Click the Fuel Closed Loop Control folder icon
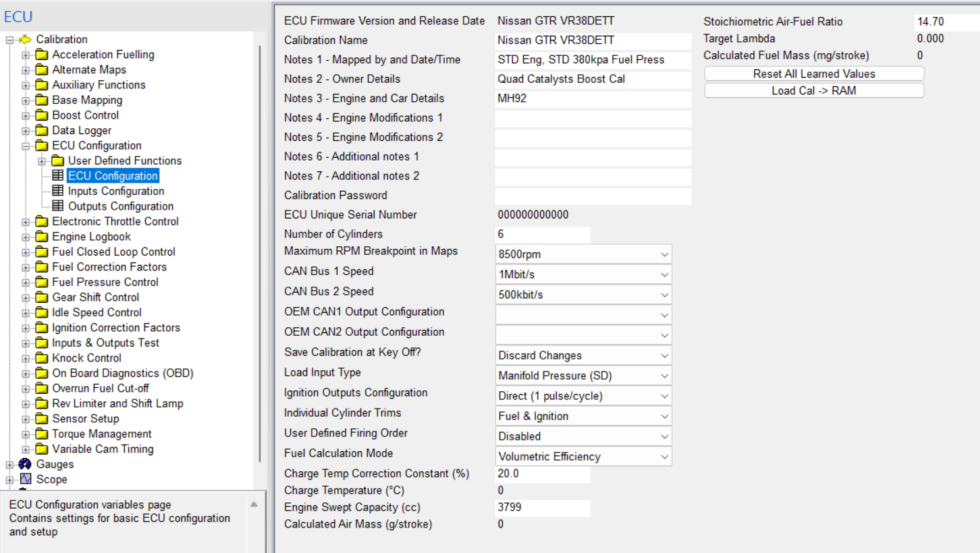 pyautogui.click(x=42, y=252)
